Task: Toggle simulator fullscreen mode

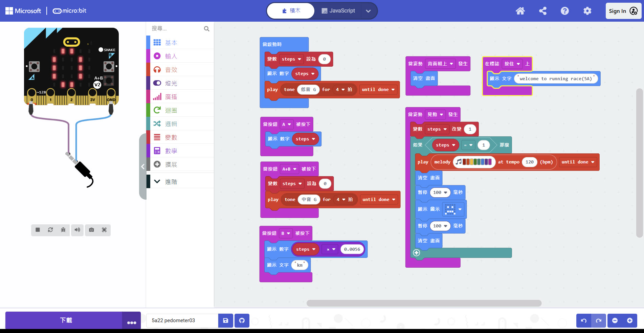Action: (x=104, y=230)
